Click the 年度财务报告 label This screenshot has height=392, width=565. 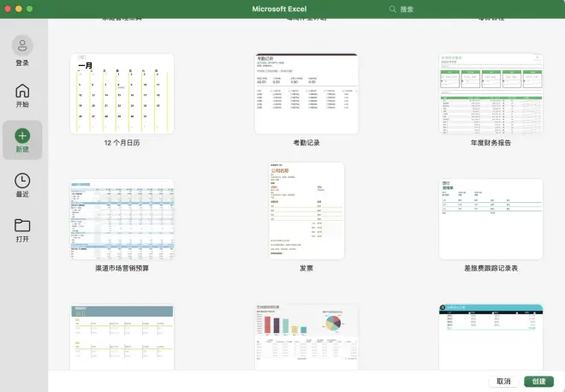pyautogui.click(x=491, y=143)
